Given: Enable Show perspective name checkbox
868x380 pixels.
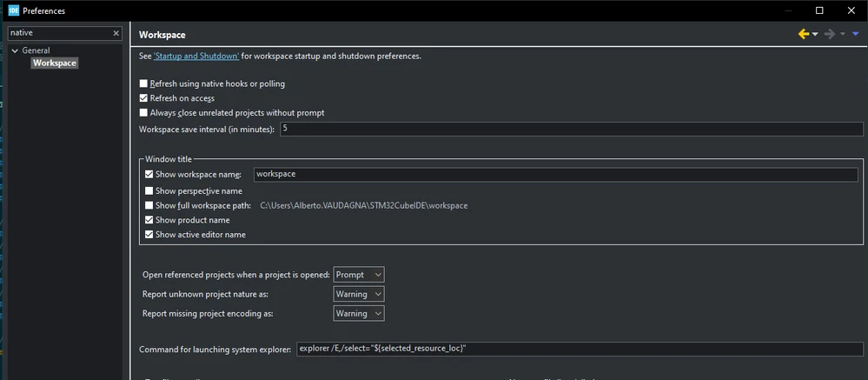Looking at the screenshot, I should [149, 190].
